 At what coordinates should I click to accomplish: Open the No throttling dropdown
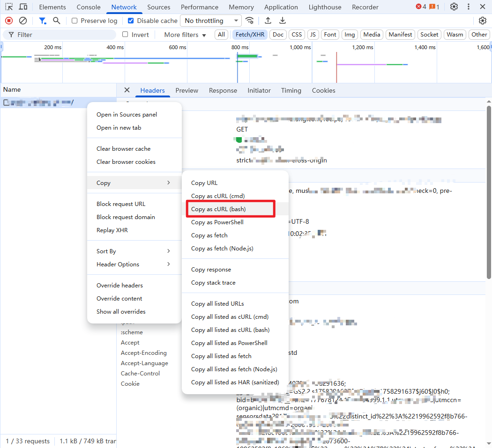coord(210,21)
